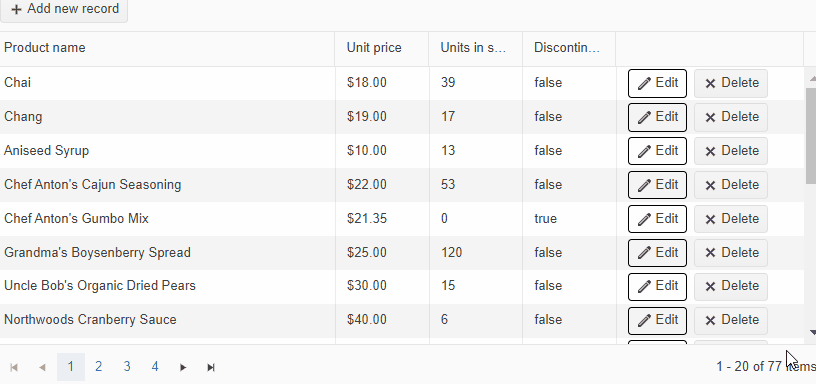Image resolution: width=816 pixels, height=384 pixels.
Task: Click the plus icon in Add new record
Action: tap(16, 9)
